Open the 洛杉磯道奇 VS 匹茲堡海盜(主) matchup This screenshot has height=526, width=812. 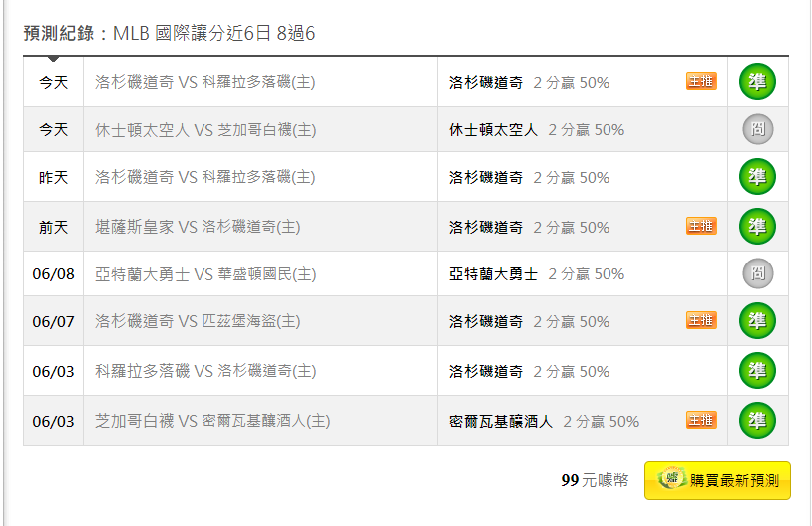[198, 322]
